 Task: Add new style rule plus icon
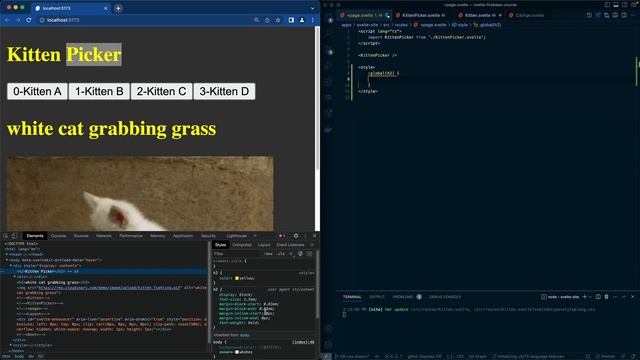291,254
